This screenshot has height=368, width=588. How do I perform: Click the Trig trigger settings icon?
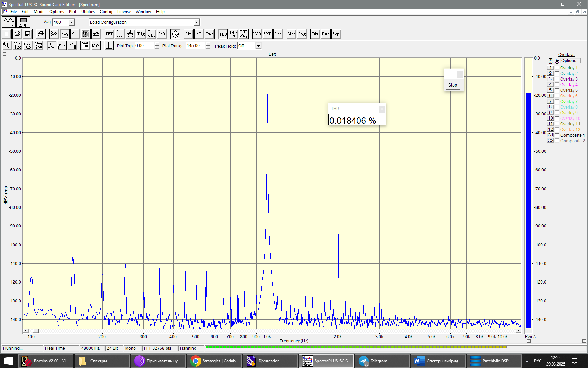coord(141,34)
